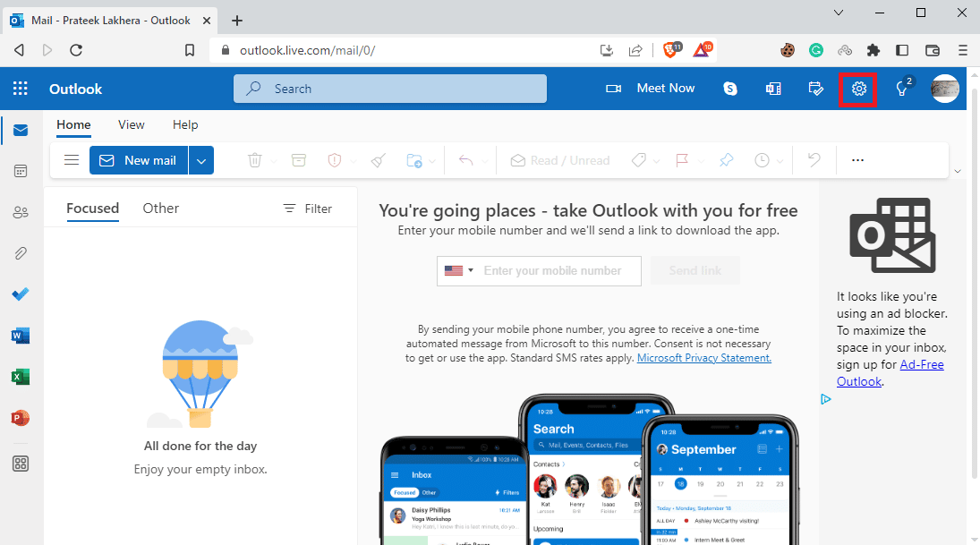This screenshot has width=980, height=545.
Task: Open the Outlook Settings gear
Action: (859, 89)
